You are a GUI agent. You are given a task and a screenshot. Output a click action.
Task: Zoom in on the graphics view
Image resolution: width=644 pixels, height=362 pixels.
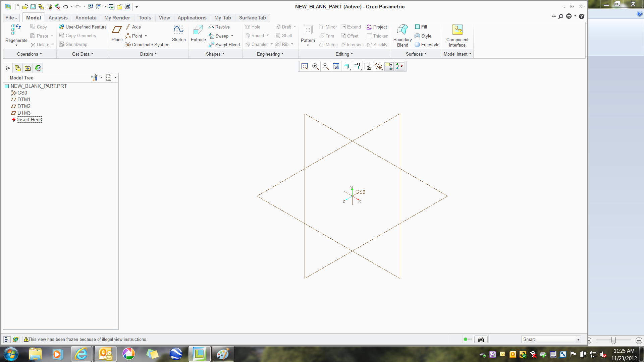tap(315, 67)
